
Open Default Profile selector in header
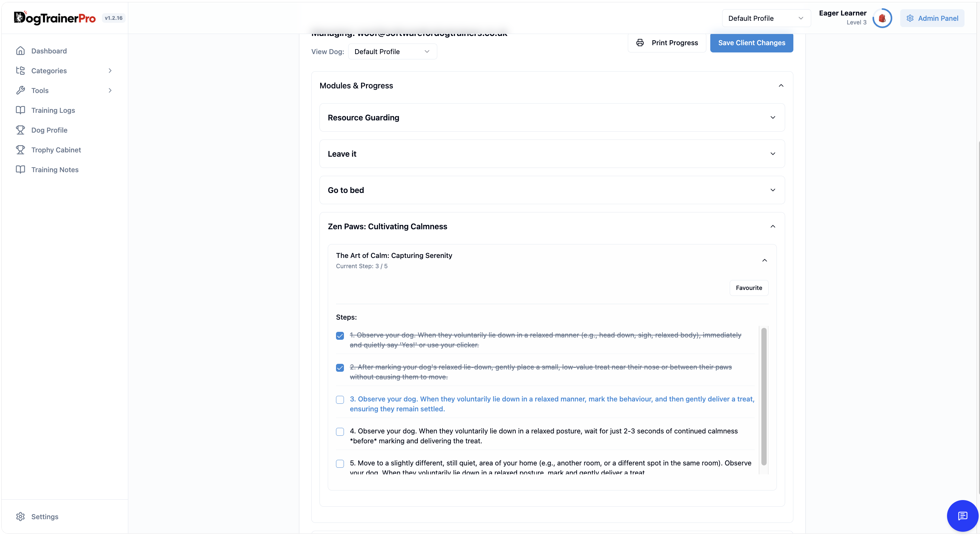tap(766, 18)
